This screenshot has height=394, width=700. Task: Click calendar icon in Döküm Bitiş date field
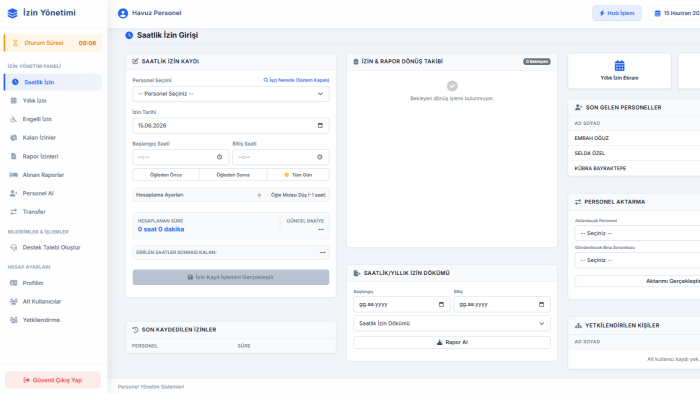[542, 304]
